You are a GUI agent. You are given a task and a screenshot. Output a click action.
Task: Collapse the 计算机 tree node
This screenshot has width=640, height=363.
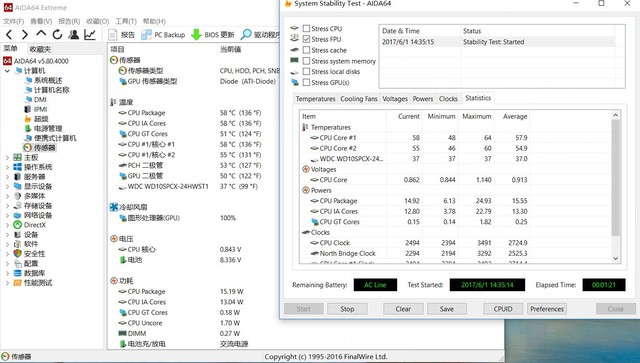tap(7, 71)
